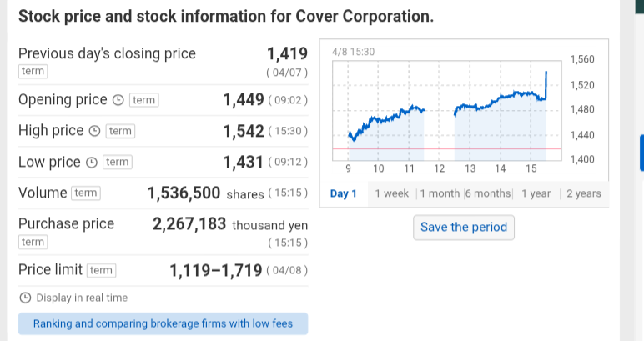This screenshot has width=644, height=341.
Task: Switch chart to 1 month
Action: pyautogui.click(x=440, y=193)
